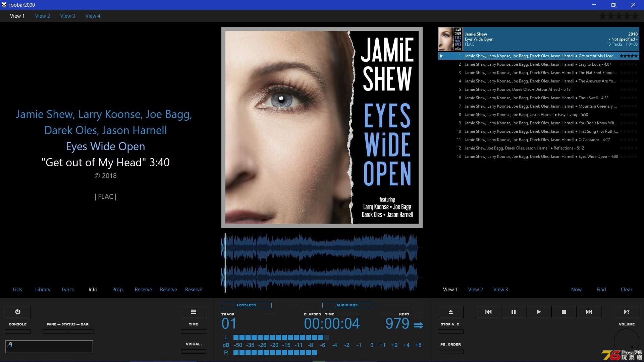Select track 6 Thou Swell

pos(538,98)
